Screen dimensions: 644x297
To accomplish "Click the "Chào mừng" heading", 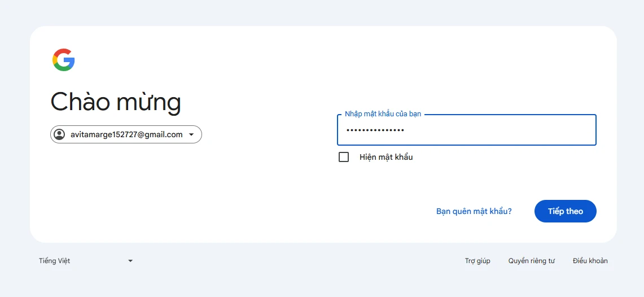I will 116,102.
